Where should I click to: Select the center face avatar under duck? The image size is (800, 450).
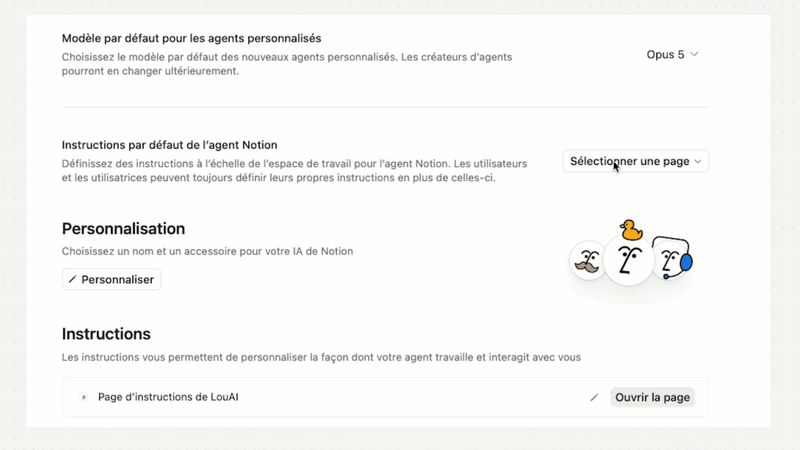click(629, 260)
